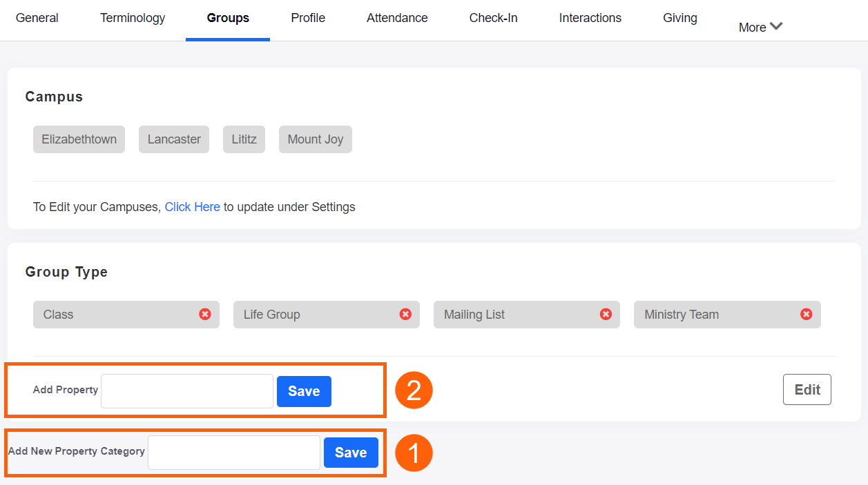The width and height of the screenshot is (868, 485).
Task: Switch to the General tab
Action: [x=37, y=19]
